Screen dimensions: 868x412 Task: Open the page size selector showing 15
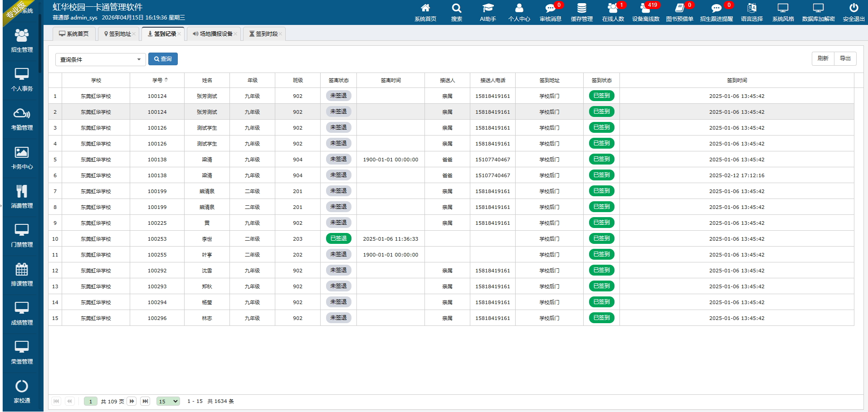pyautogui.click(x=168, y=401)
